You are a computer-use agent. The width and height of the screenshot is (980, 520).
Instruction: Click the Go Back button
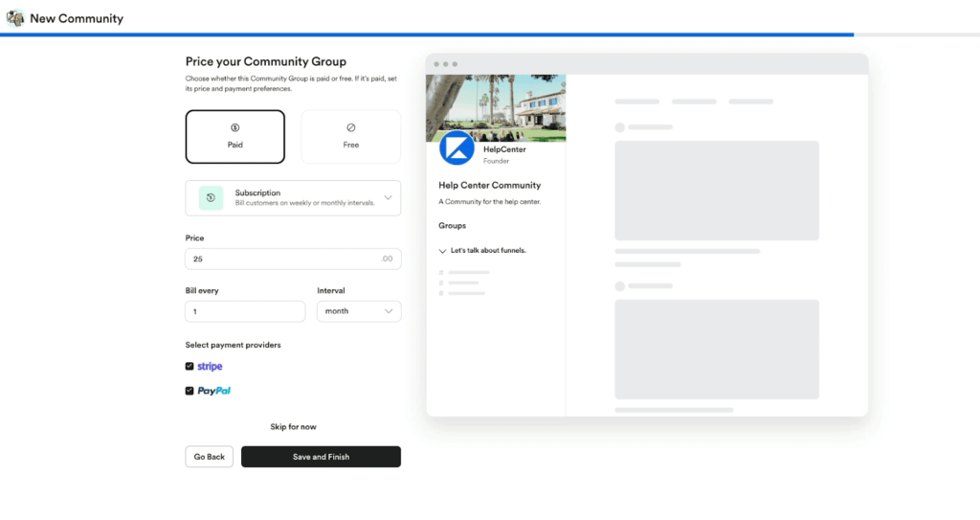(209, 457)
